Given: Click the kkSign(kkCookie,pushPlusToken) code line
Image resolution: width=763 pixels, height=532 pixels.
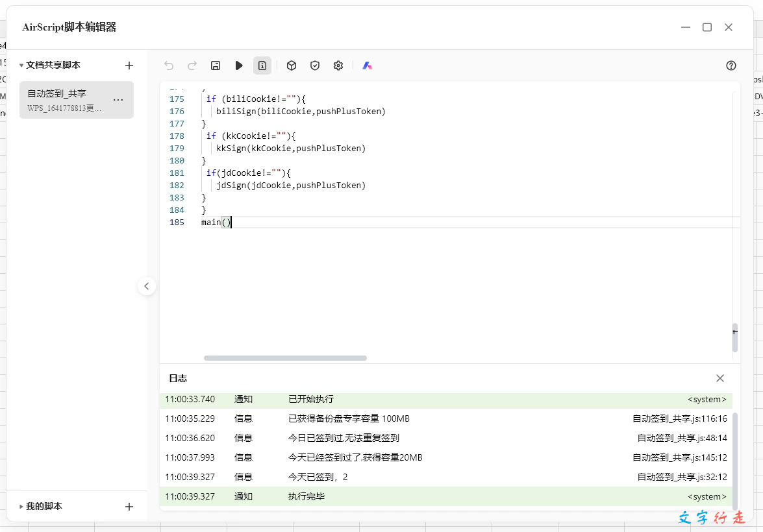Looking at the screenshot, I should (291, 149).
